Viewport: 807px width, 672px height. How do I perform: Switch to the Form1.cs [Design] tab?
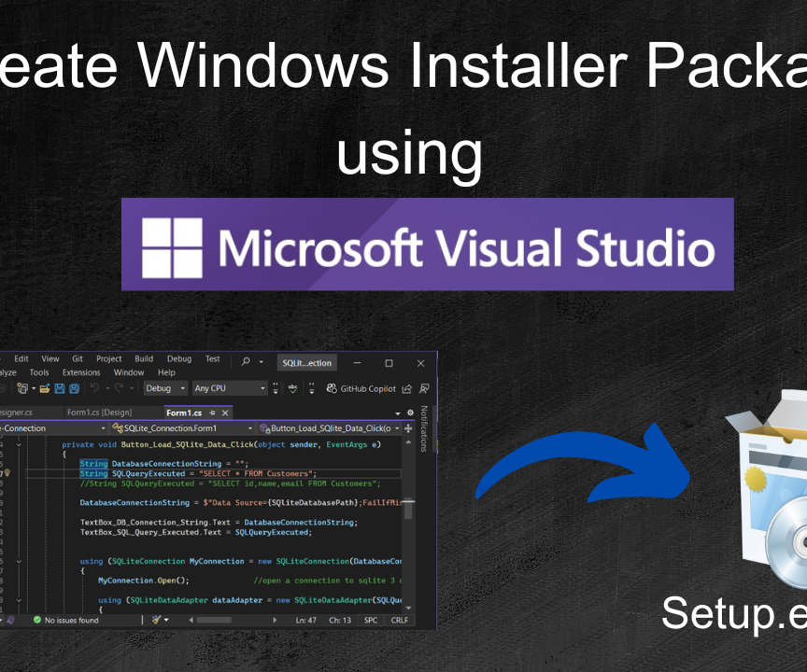pos(99,413)
